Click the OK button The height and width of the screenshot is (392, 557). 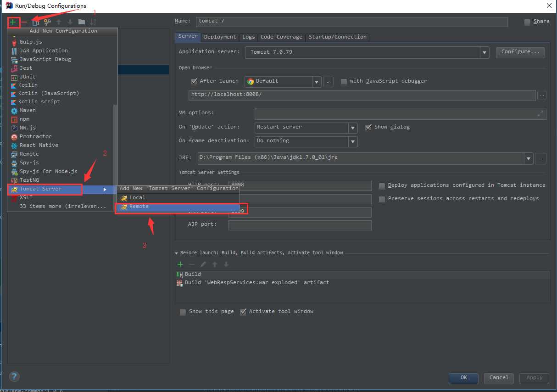pyautogui.click(x=464, y=378)
